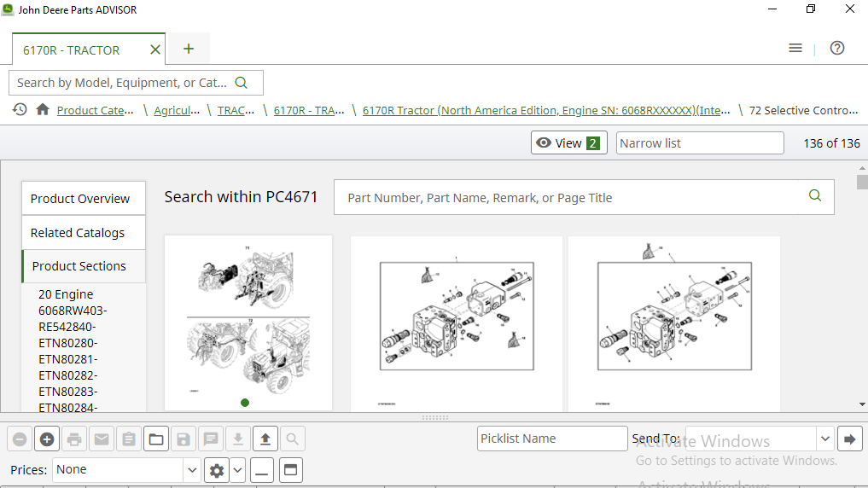Click the comment speech bubble icon
Viewport: 868px width, 488px height.
pyautogui.click(x=210, y=439)
